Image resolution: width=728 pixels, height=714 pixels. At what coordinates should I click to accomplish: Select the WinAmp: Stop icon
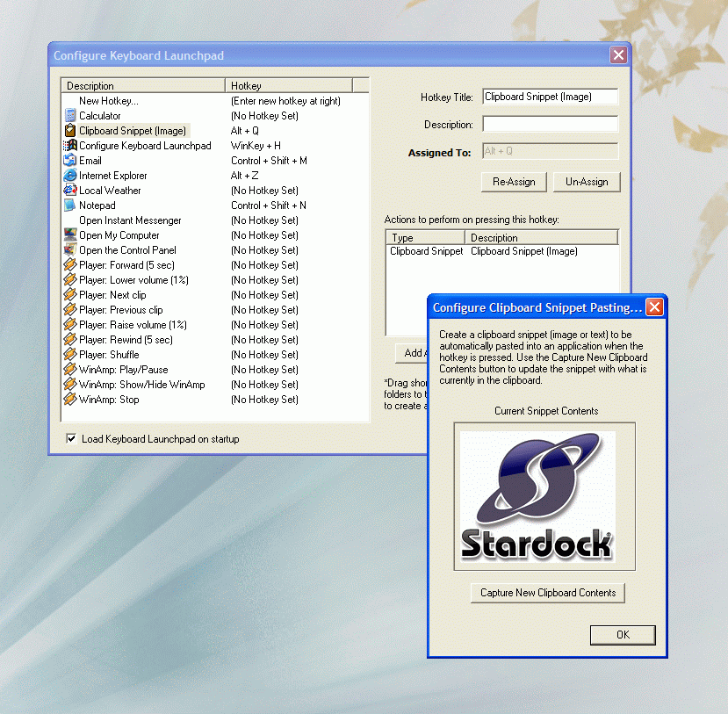[70, 400]
